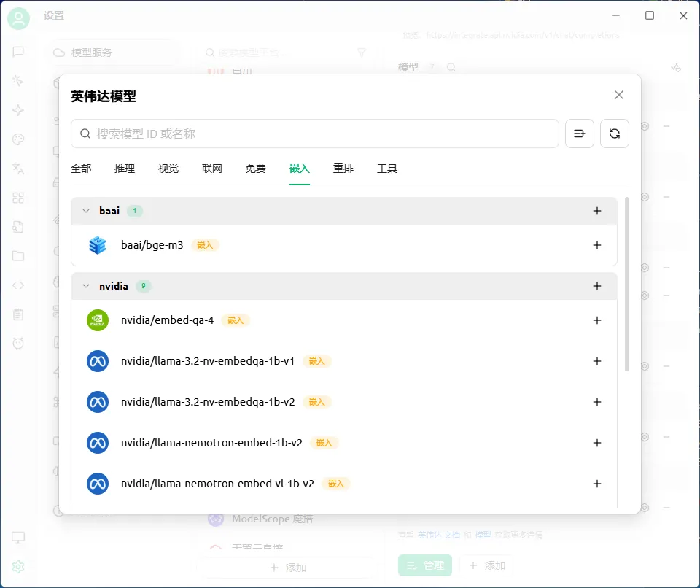700x588 pixels.
Task: Switch to the 视觉 tab
Action: click(168, 169)
